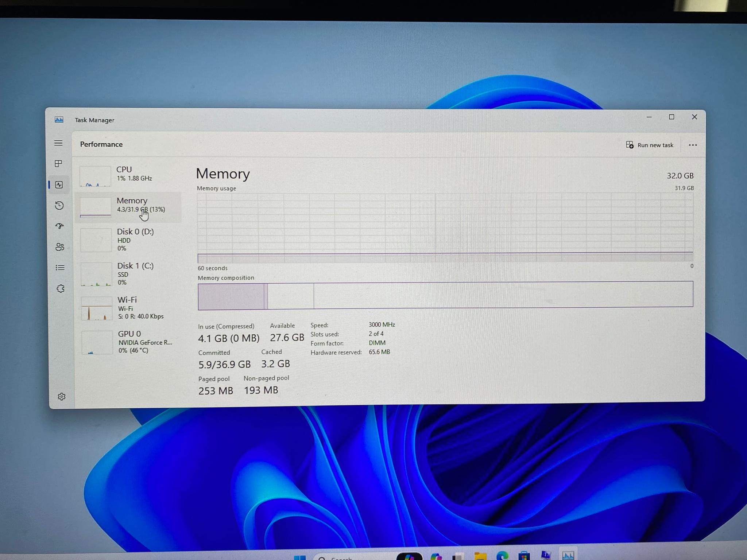
Task: Click the 253 MB paged pool value
Action: click(216, 391)
